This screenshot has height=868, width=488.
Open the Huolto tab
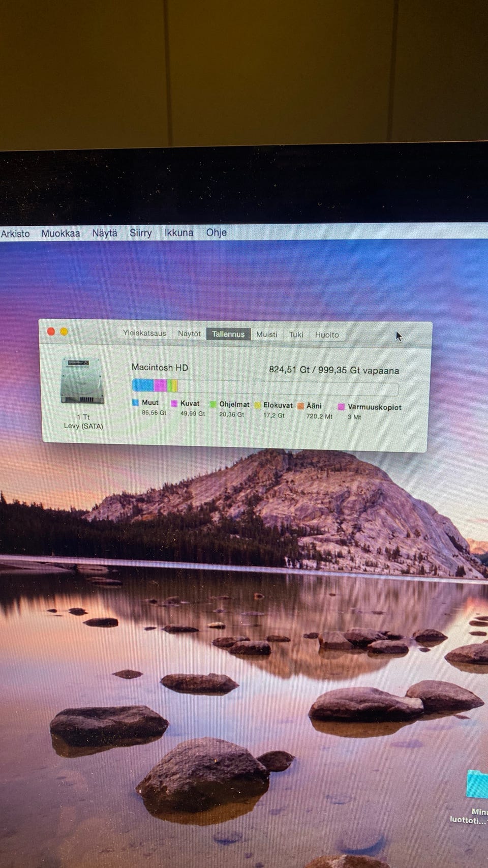[x=326, y=335]
